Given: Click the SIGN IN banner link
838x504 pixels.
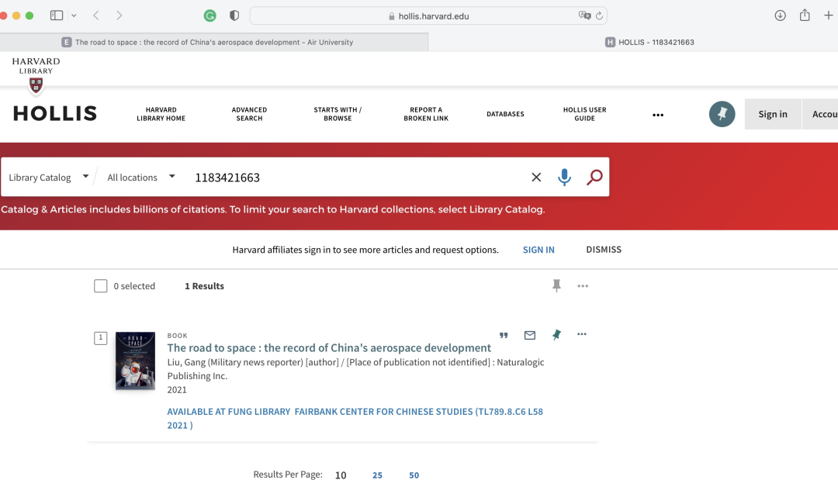Looking at the screenshot, I should tap(538, 250).
